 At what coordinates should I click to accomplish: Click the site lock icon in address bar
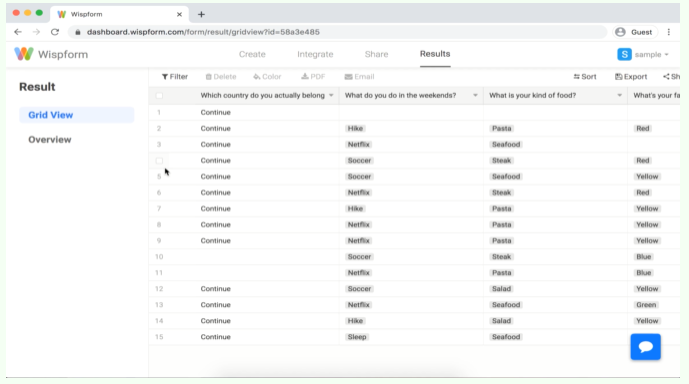point(78,32)
